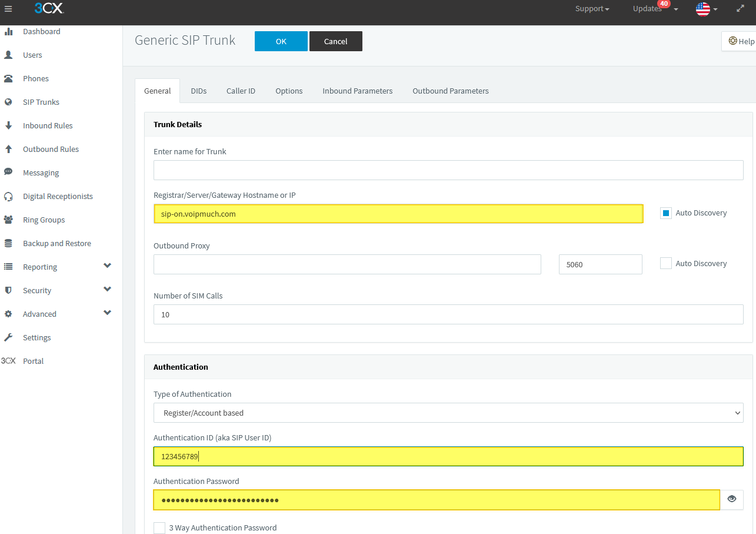Expand the Reporting sidebar section
This screenshot has height=534, width=756.
pyautogui.click(x=107, y=266)
